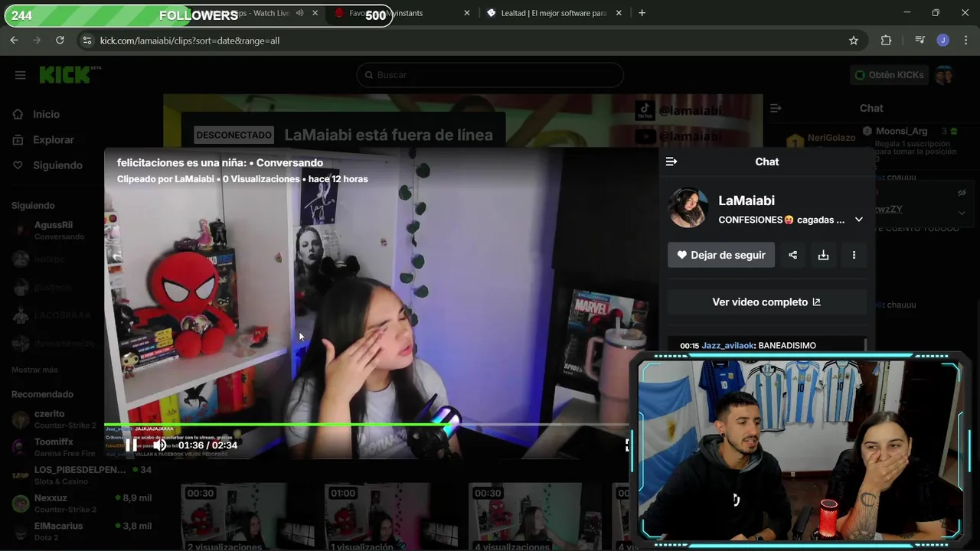Open user avatar menu on Kick header
This screenshot has width=980, height=551.
point(944,75)
